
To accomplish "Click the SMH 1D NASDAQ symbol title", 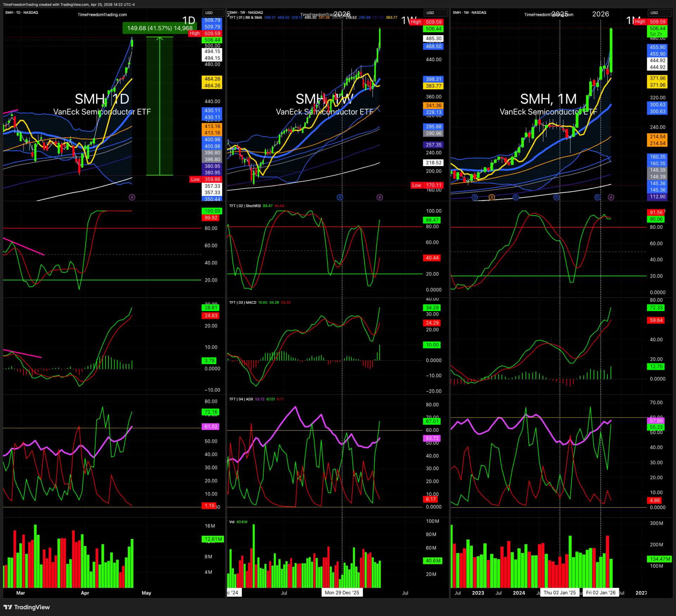I will [22, 12].
